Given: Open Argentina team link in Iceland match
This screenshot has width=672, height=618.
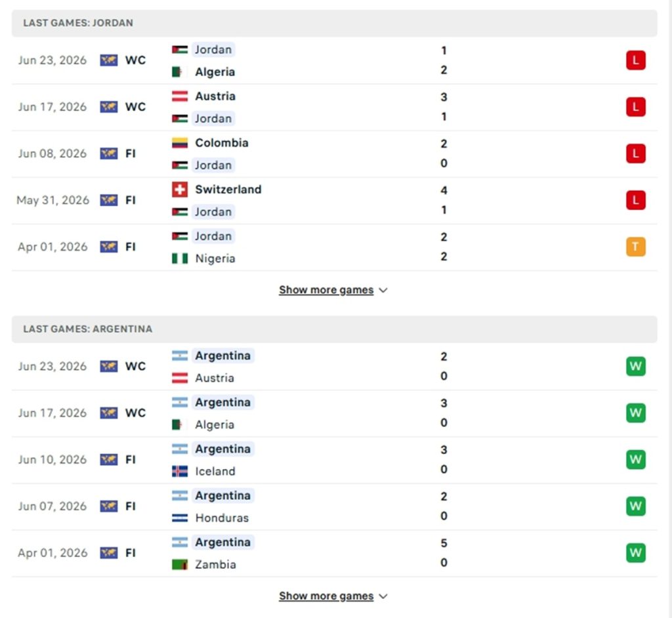Looking at the screenshot, I should tap(223, 449).
